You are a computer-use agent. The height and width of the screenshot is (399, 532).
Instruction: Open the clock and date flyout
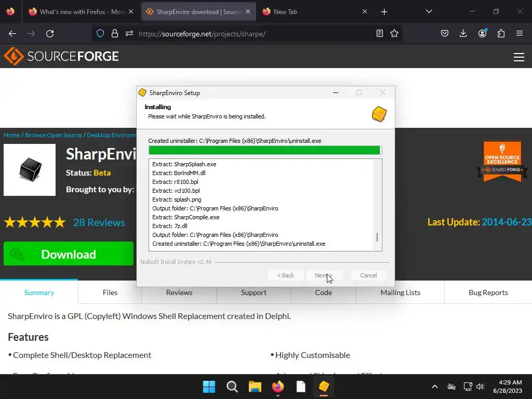508,387
